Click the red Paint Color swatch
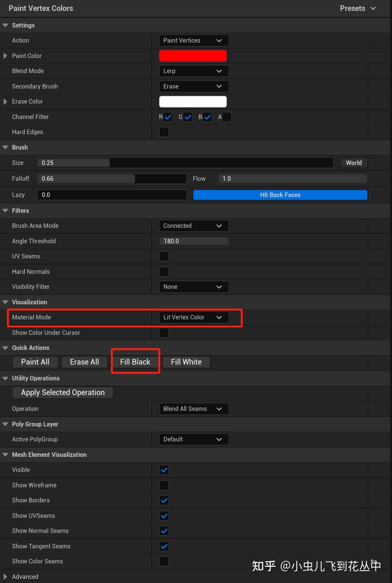Screen dimensions: 392x583 193,55
